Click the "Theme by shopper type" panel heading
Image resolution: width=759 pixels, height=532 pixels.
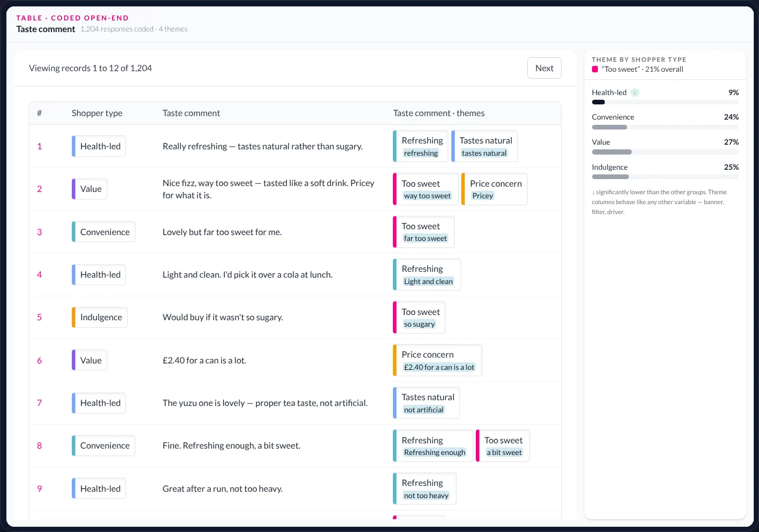[x=639, y=60]
